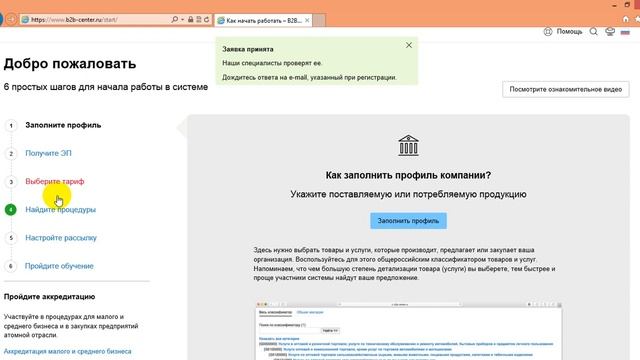Click 'Наши специалисты проверят ее.' text
The image size is (640, 360).
(x=272, y=63)
